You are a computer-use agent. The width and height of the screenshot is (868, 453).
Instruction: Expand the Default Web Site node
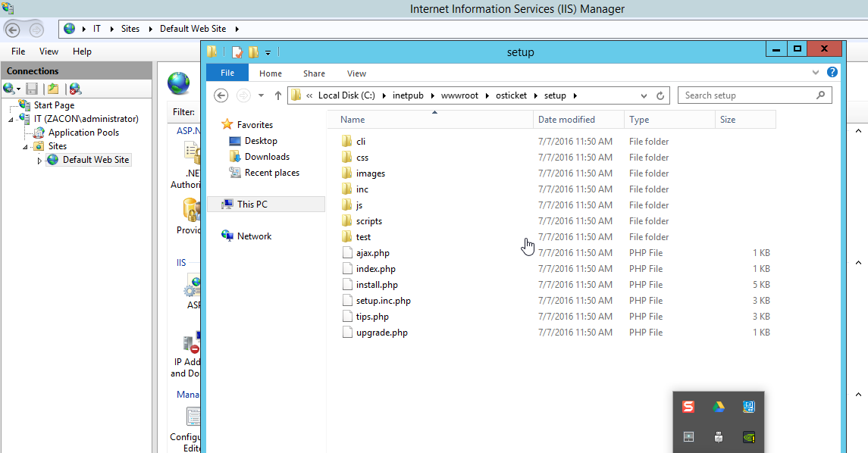(x=39, y=161)
